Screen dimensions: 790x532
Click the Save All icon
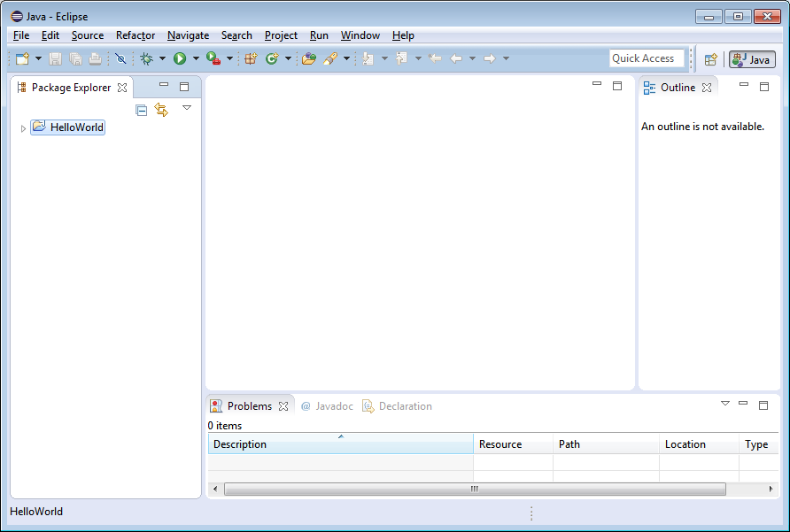point(75,59)
